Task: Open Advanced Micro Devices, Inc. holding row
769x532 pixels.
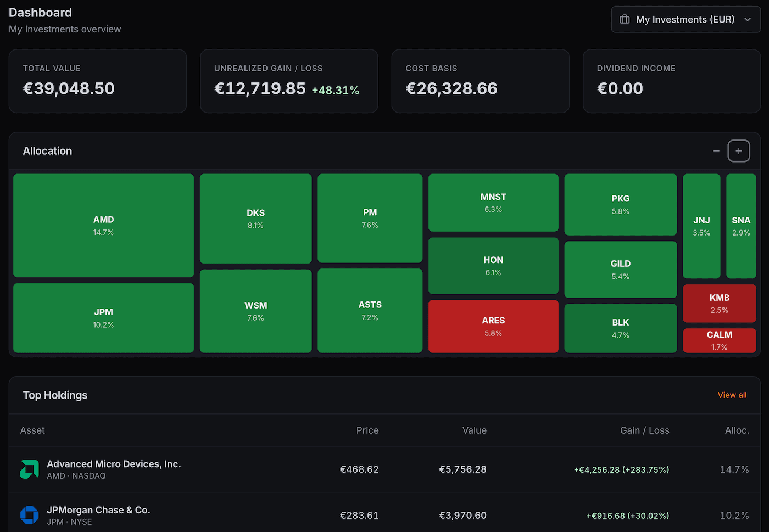Action: [384, 469]
